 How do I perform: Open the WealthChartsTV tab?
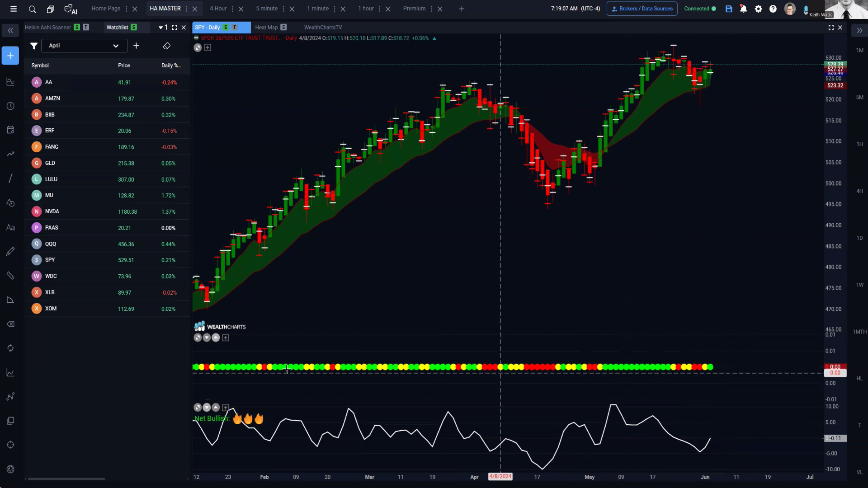323,28
